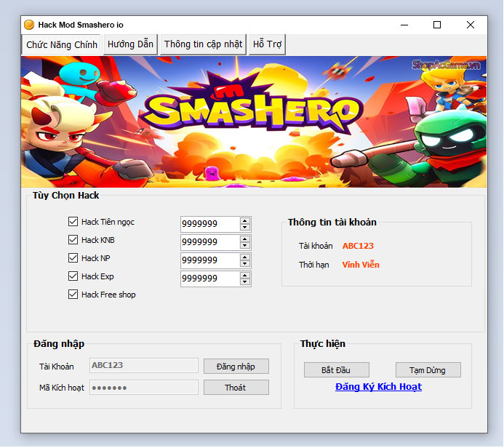Open the Hỗ Trợ tab

(x=267, y=44)
